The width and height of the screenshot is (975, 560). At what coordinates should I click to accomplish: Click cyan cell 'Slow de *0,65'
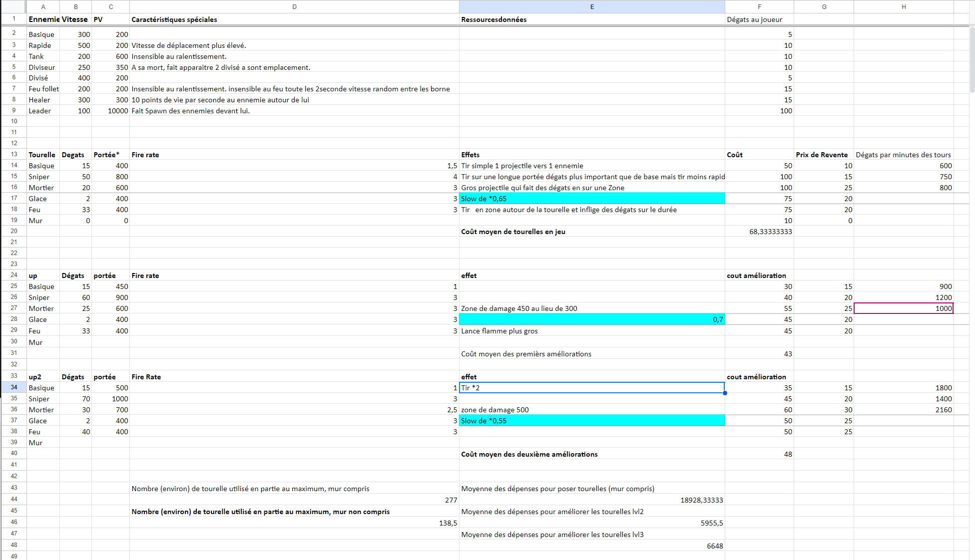(x=592, y=199)
